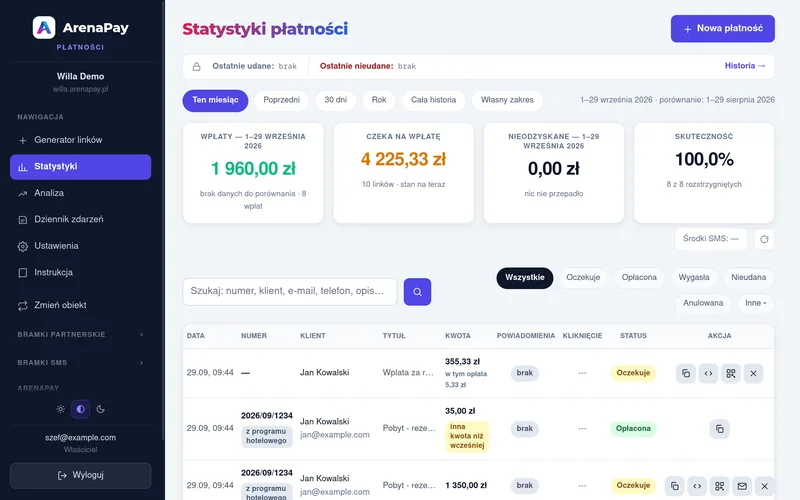Open the Historia link
Screen dimensions: 800x500
point(745,66)
